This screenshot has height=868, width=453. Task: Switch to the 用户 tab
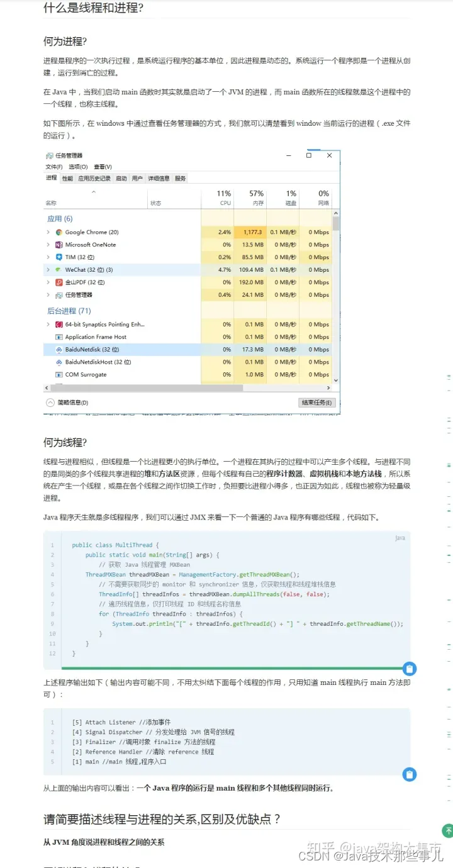pyautogui.click(x=137, y=179)
